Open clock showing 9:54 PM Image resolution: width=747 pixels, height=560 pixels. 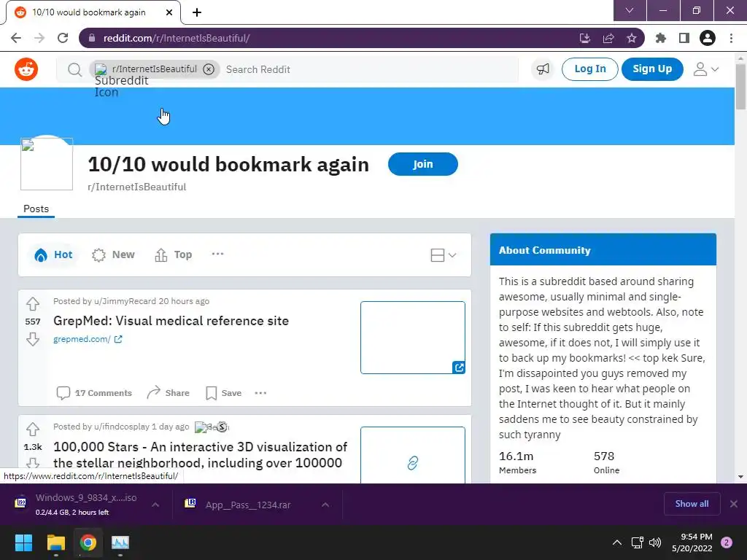(x=692, y=542)
